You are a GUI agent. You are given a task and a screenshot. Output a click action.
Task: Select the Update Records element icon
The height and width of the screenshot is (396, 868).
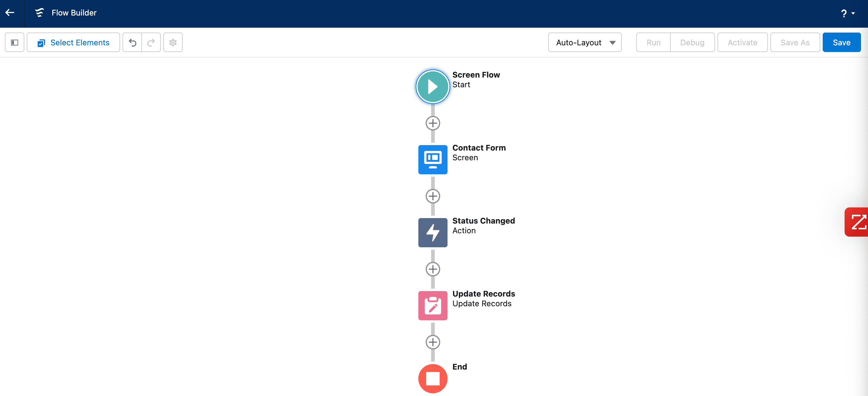coord(433,306)
